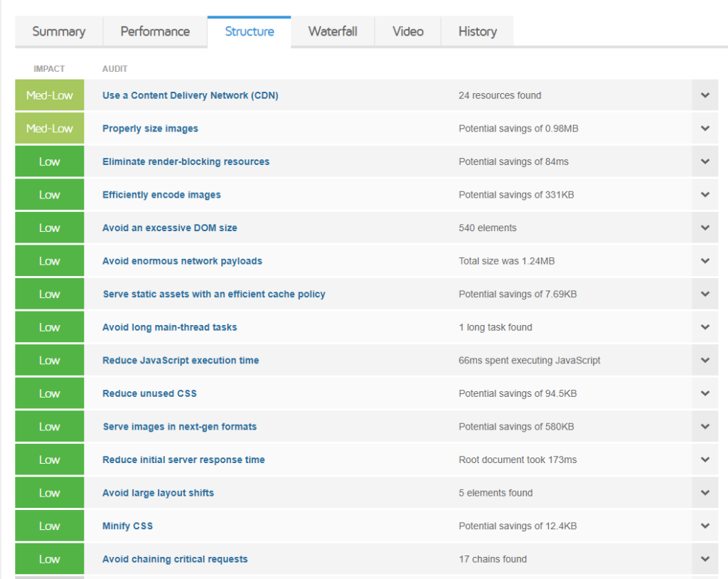Viewport: 728px width, 579px height.
Task: Expand the efficient cache policy row chevron
Action: click(705, 294)
